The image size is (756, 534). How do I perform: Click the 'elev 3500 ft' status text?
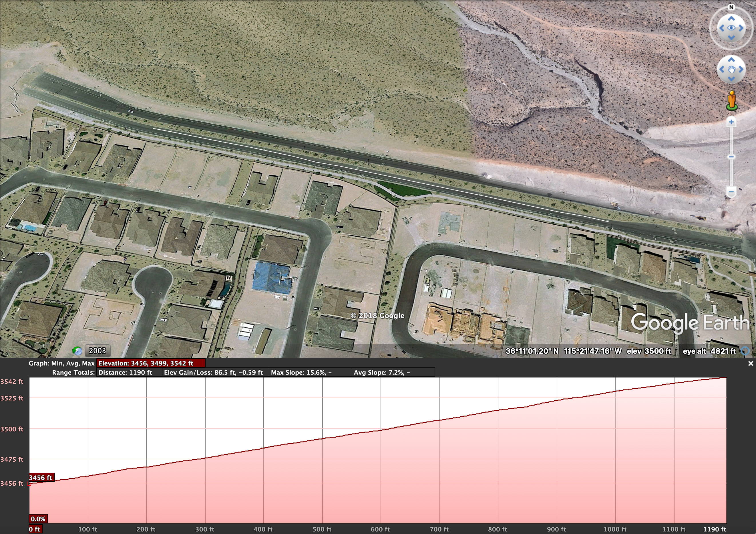[x=649, y=351]
